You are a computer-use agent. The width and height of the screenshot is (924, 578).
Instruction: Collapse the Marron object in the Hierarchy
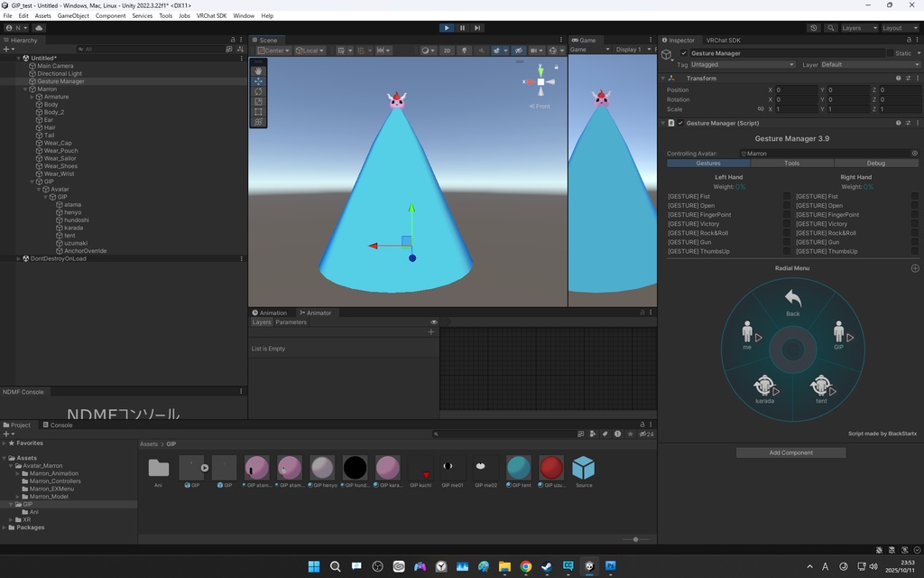tap(24, 89)
